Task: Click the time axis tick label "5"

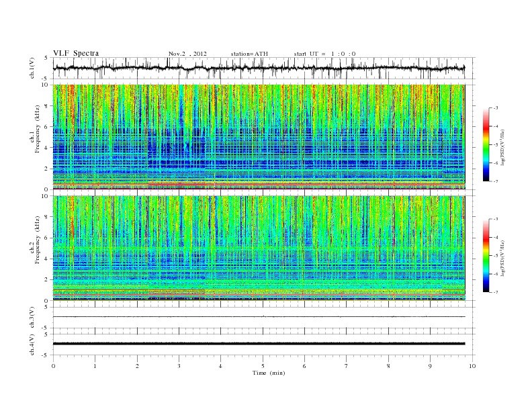Action: tap(263, 366)
